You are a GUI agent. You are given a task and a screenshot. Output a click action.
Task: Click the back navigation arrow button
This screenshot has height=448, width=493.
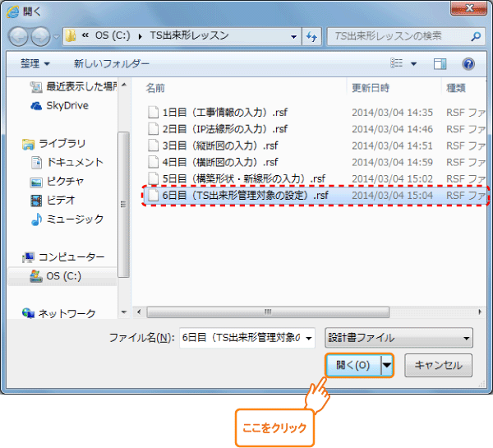[19, 36]
